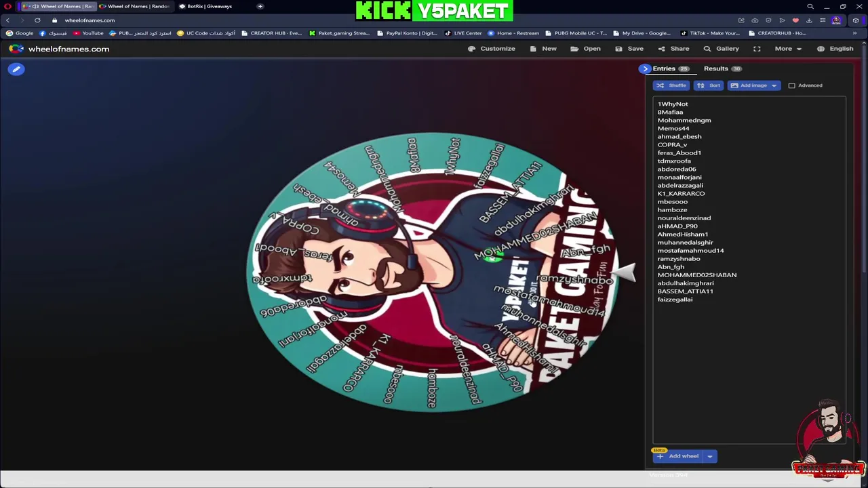Screen dimensions: 868x488
Task: Create a New wheel
Action: [543, 49]
